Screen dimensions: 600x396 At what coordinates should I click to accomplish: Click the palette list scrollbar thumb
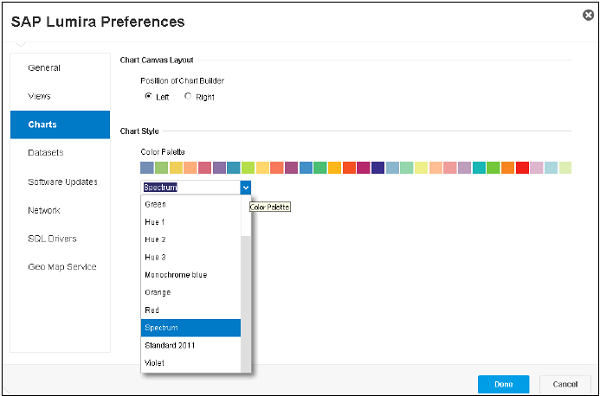246,304
